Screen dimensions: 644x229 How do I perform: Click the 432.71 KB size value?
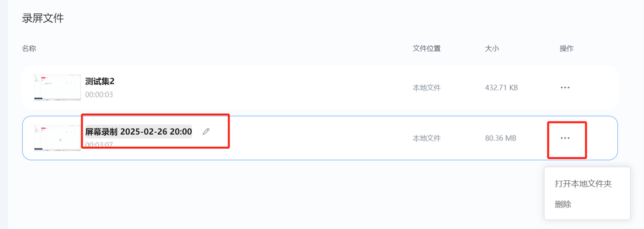tap(501, 88)
